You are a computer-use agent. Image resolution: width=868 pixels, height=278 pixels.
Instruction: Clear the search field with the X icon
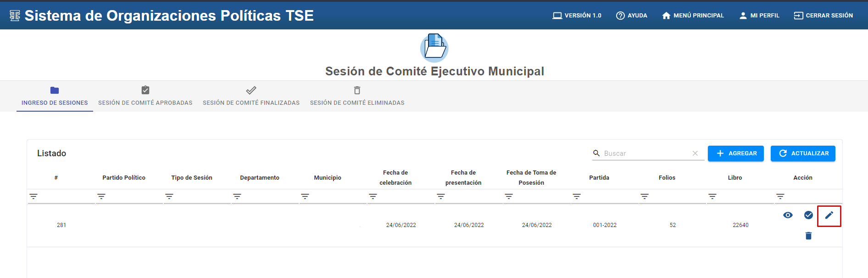click(x=695, y=153)
